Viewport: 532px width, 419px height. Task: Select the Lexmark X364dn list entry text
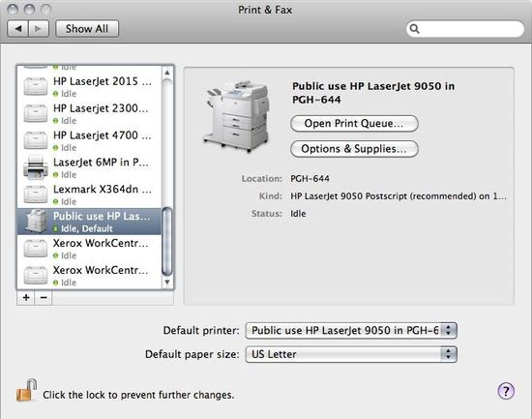click(x=103, y=190)
